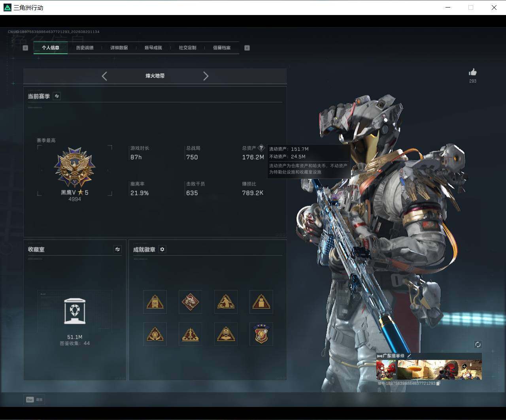Select the rocket triangle achievement badge
The width and height of the screenshot is (506, 420).
[191, 334]
